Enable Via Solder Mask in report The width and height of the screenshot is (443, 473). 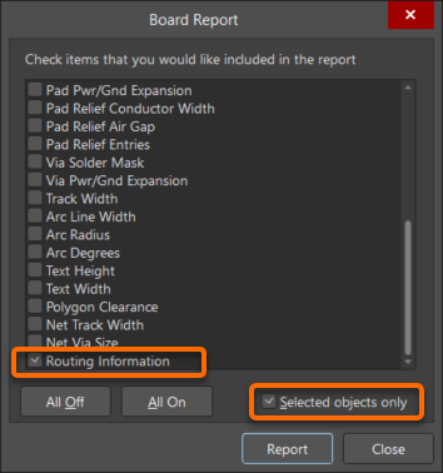(35, 162)
